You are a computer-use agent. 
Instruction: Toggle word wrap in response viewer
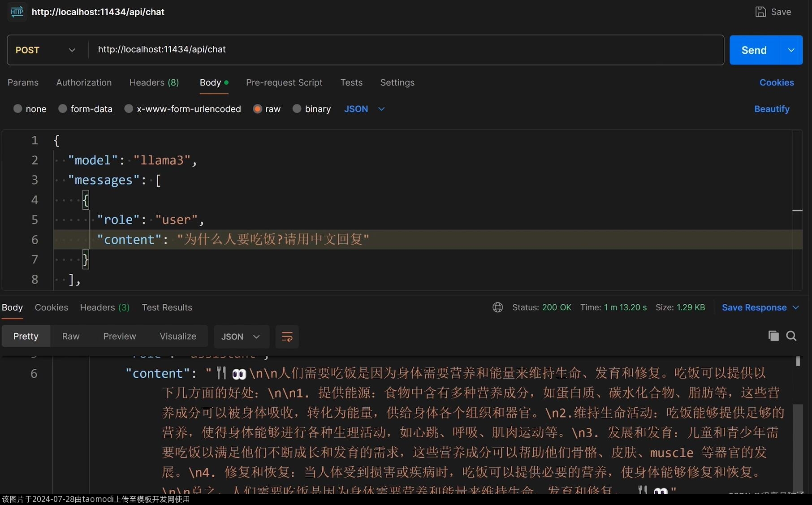(287, 337)
